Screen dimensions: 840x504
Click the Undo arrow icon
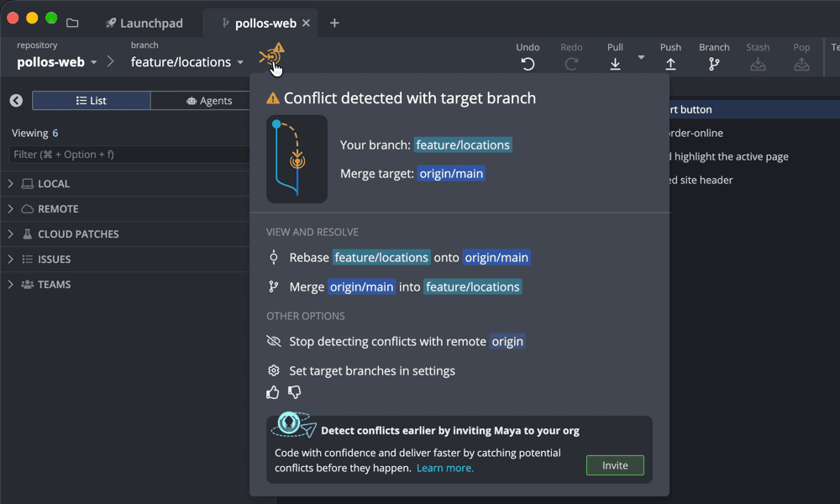click(x=528, y=65)
